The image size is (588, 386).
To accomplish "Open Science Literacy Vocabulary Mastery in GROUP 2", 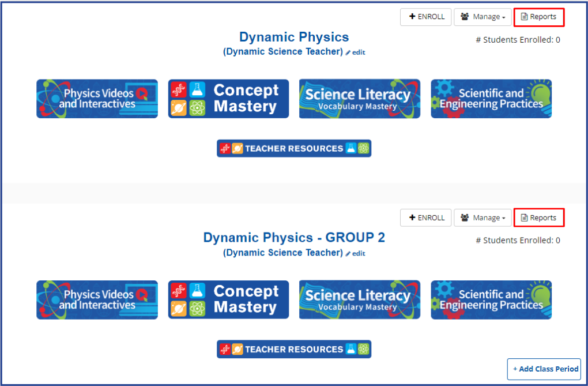I will 360,299.
